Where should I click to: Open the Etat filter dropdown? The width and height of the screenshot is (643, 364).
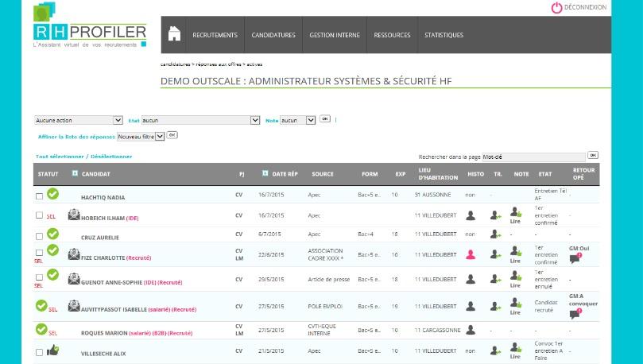200,120
